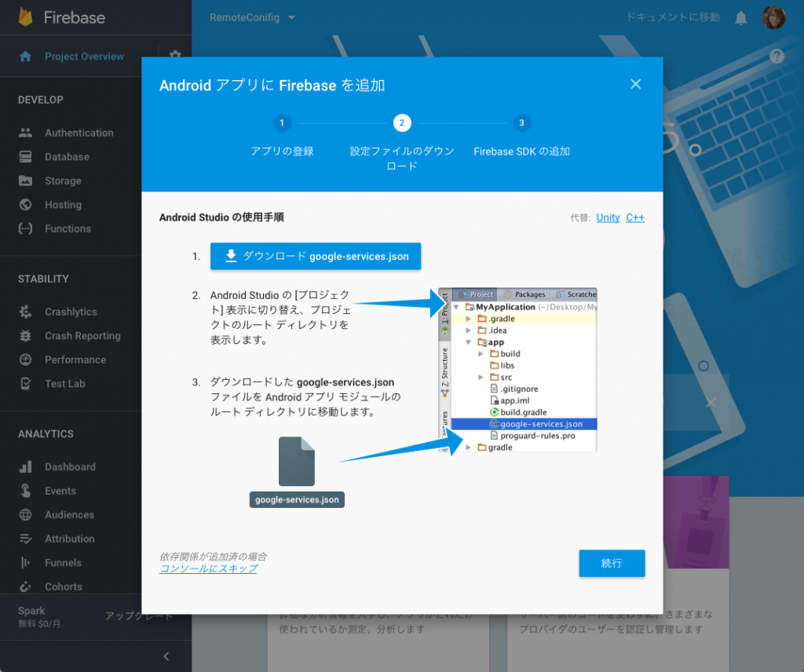The image size is (804, 672).
Task: Click the Authentication people icon
Action: point(25,133)
